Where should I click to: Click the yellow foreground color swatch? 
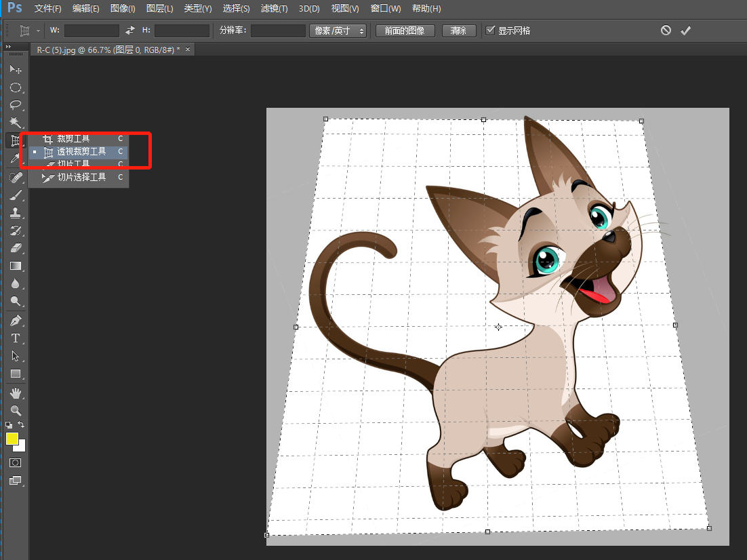point(12,439)
